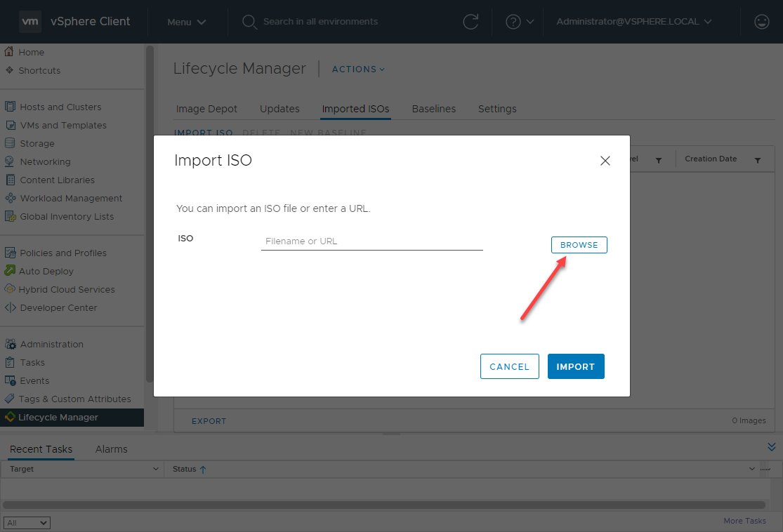Open the All filter combo box

27,522
